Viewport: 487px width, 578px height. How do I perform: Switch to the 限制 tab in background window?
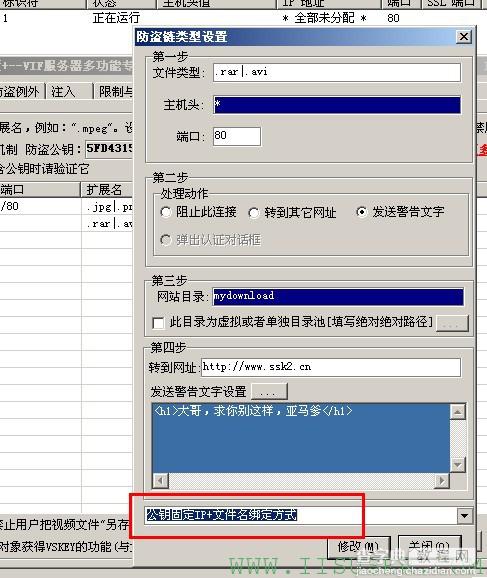tap(114, 91)
